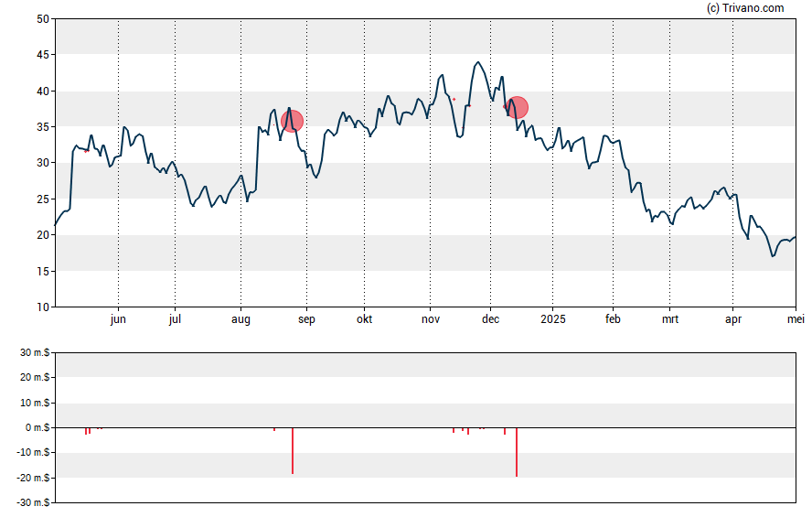Click the '-10 m.$' volume axis label
This screenshot has height=517, width=812.
coord(33,452)
